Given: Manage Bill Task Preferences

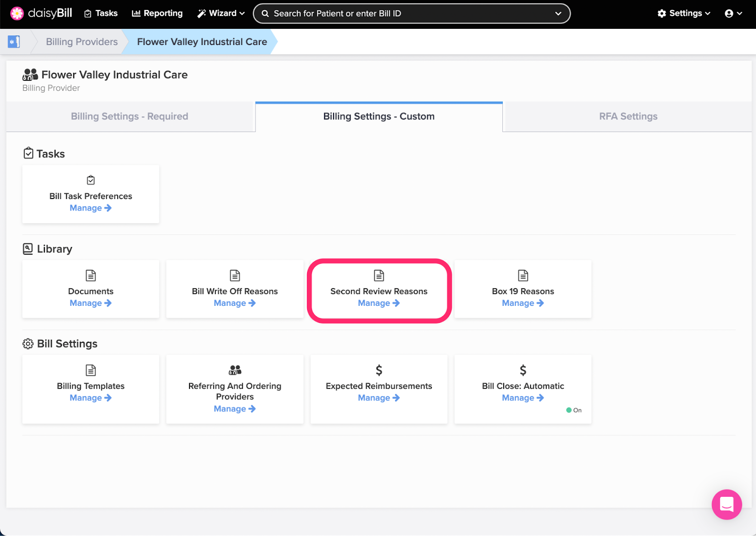Looking at the screenshot, I should pyautogui.click(x=91, y=208).
